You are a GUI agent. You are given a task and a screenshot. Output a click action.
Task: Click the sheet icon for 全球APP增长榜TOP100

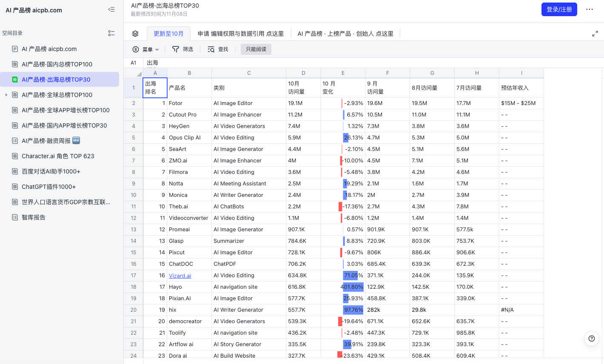15,110
